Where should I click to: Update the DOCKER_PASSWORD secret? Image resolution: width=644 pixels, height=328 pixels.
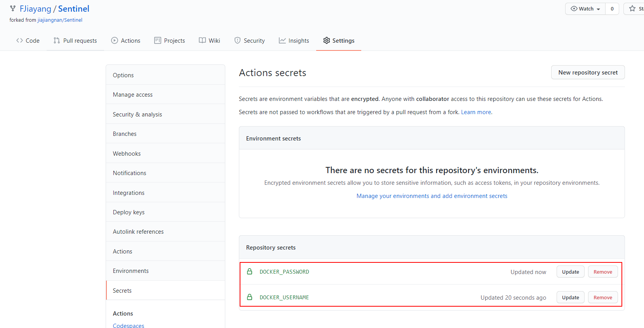pos(570,272)
